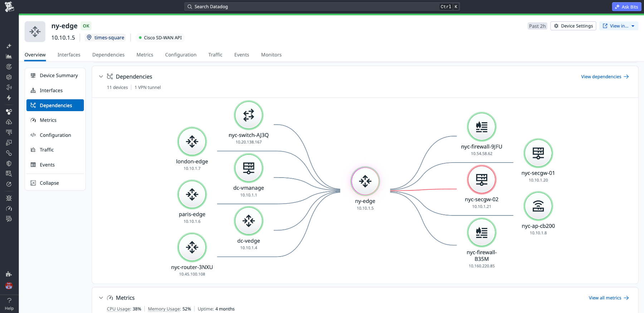This screenshot has height=313, width=644.
Task: Click the Datadog dog logo
Action: (x=9, y=7)
